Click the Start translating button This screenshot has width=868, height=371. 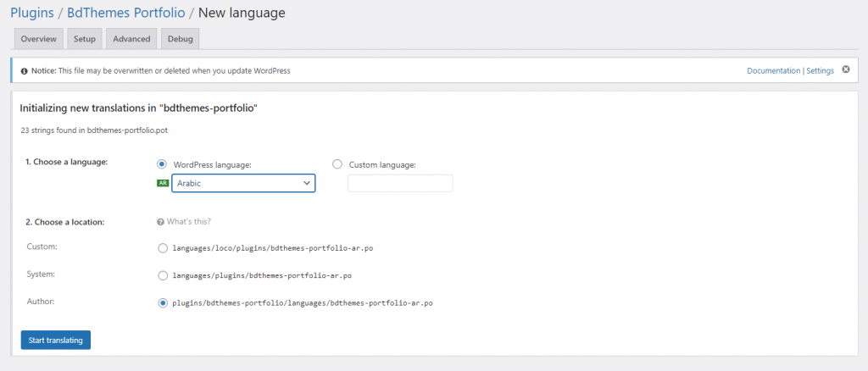click(x=56, y=340)
